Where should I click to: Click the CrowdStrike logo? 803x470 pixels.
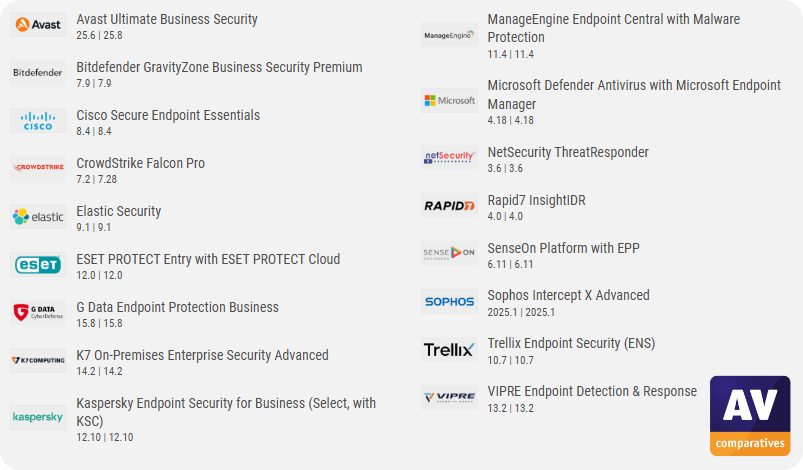(38, 169)
